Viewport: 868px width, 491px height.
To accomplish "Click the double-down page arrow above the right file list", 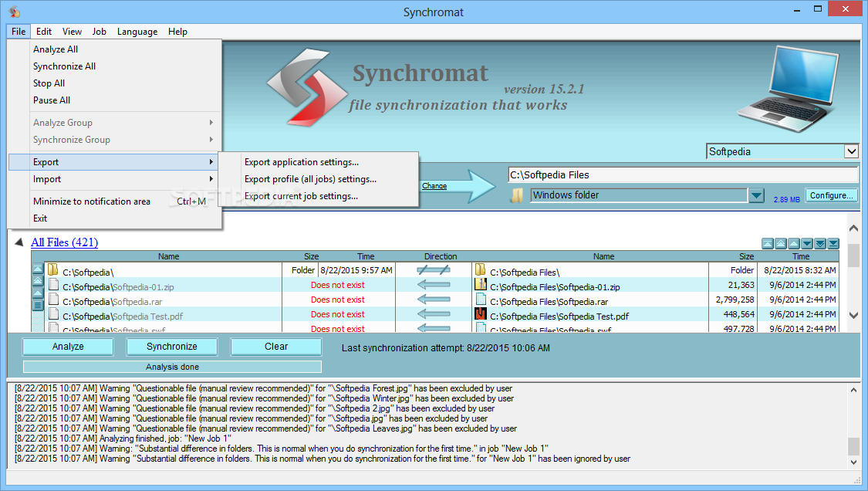I will [820, 243].
